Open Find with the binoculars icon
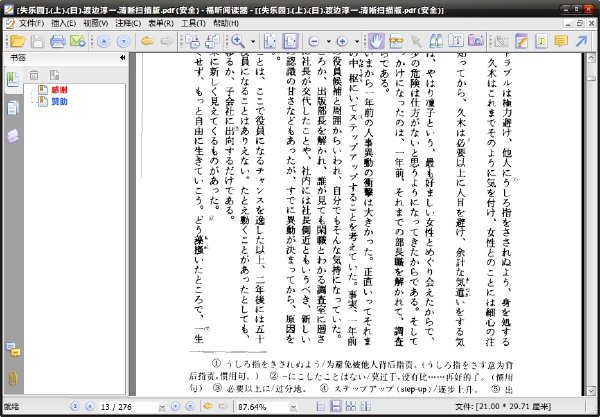 click(x=436, y=41)
